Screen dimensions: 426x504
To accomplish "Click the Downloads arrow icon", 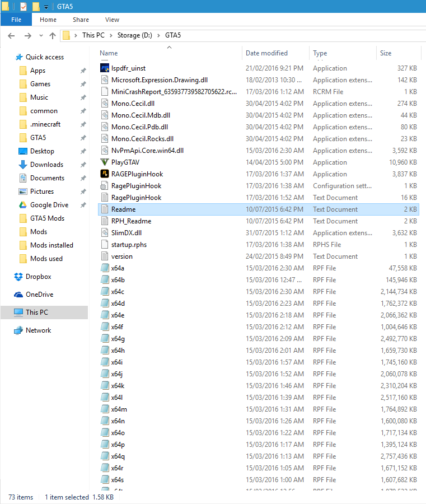I will pos(23,165).
